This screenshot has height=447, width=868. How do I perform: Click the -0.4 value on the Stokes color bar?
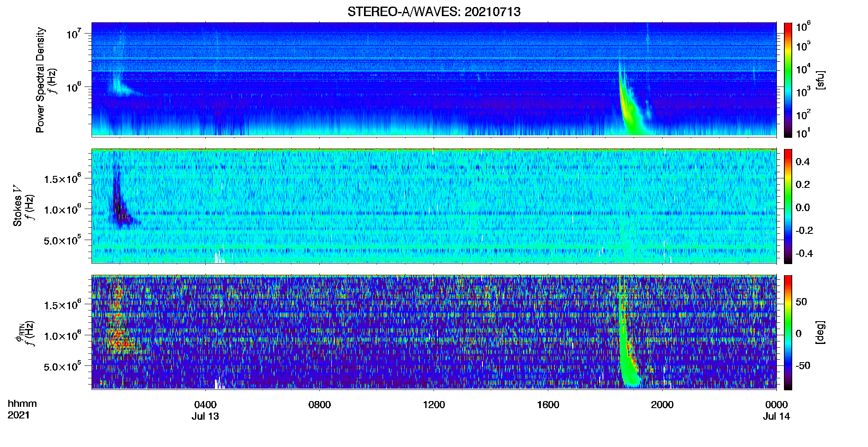click(804, 254)
